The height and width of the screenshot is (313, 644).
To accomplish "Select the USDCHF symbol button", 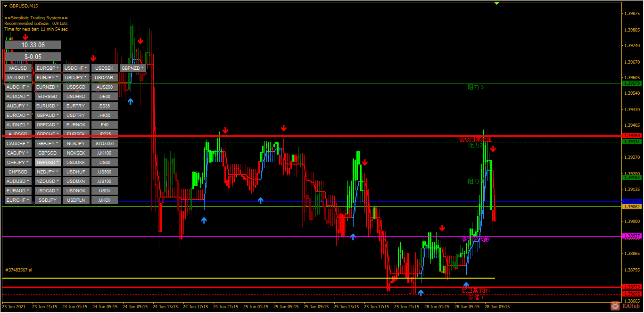I will pyautogui.click(x=76, y=68).
